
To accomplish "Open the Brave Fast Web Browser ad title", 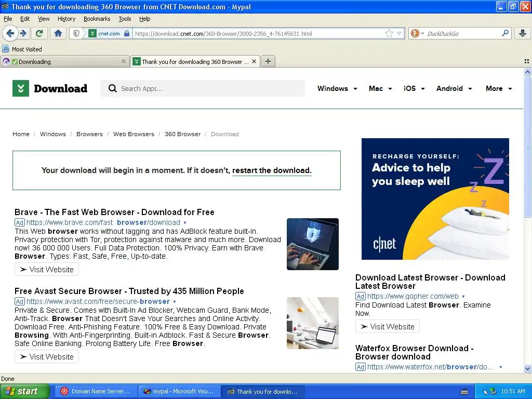I will coord(114,212).
